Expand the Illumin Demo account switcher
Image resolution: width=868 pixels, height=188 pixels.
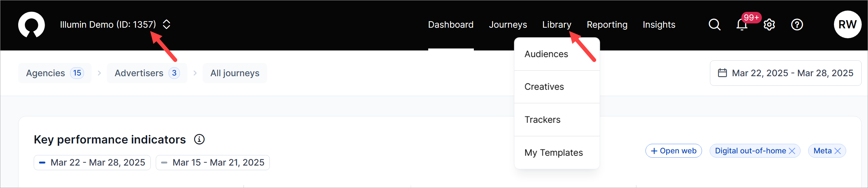pos(166,24)
